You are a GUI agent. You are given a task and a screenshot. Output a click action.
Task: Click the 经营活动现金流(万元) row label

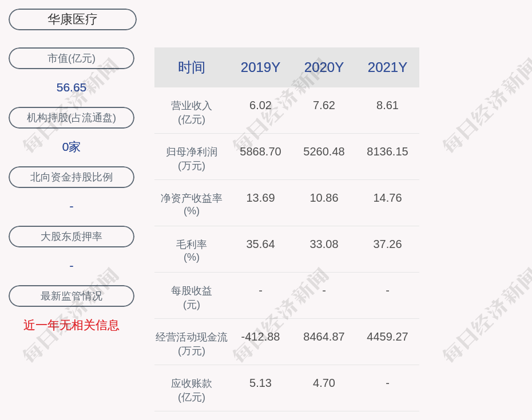[x=192, y=344]
